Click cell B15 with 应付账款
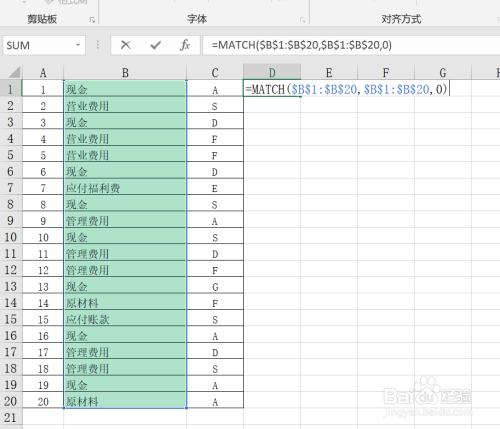This screenshot has width=500, height=429. click(x=125, y=319)
